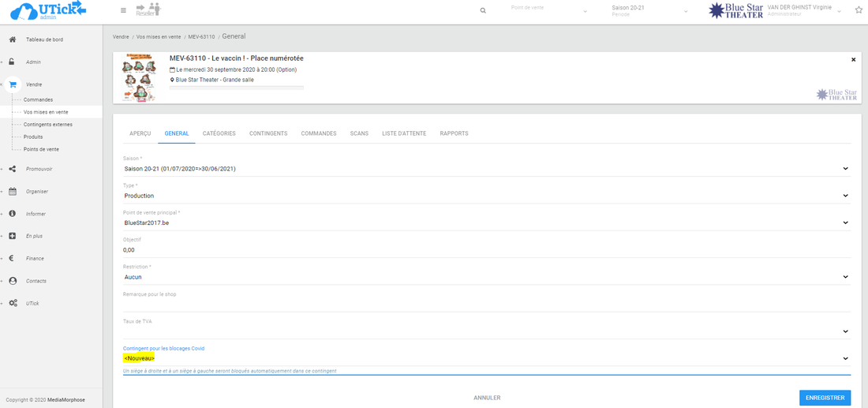Click the favorites star icon
The image size is (868, 408).
(859, 10)
